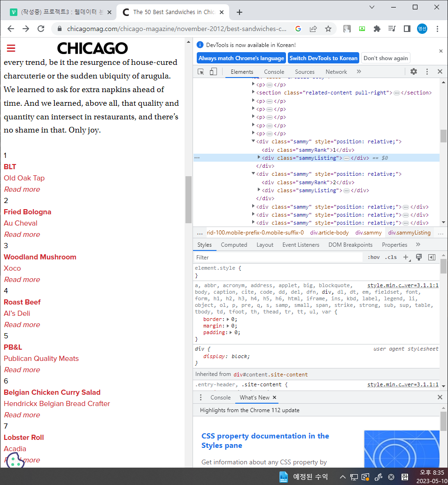Open the hamburger menu on Chicago site
This screenshot has width=448, height=485.
pyautogui.click(x=11, y=48)
